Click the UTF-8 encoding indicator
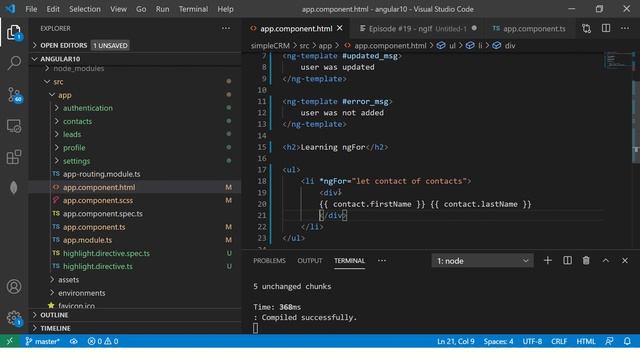Viewport: 640px width, 360px height. point(532,341)
